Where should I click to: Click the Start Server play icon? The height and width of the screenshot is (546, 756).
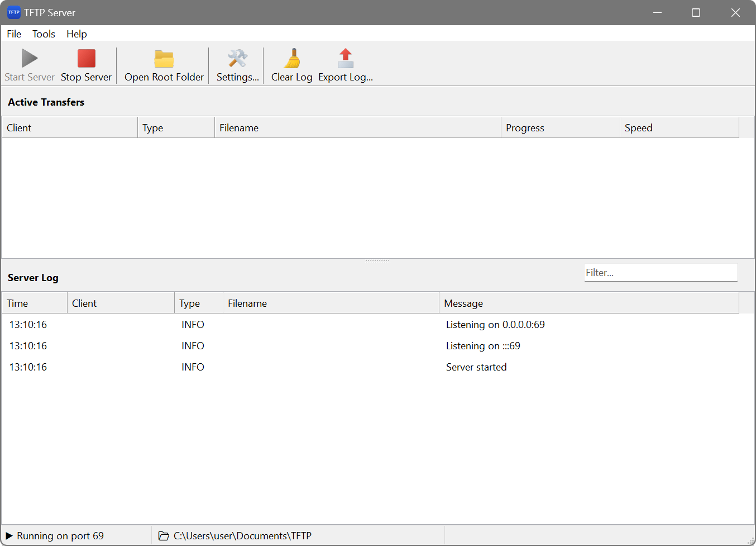(29, 58)
